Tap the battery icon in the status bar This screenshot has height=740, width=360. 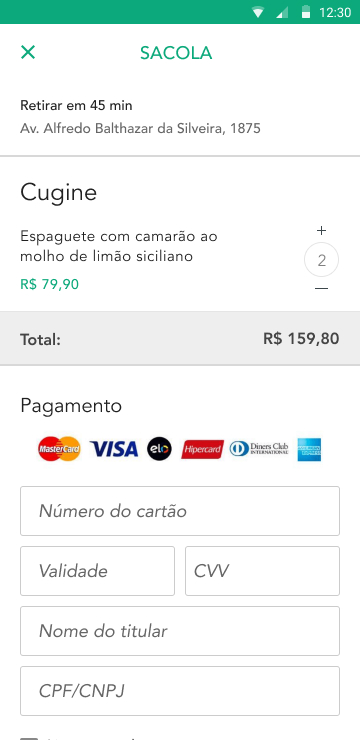click(x=306, y=12)
